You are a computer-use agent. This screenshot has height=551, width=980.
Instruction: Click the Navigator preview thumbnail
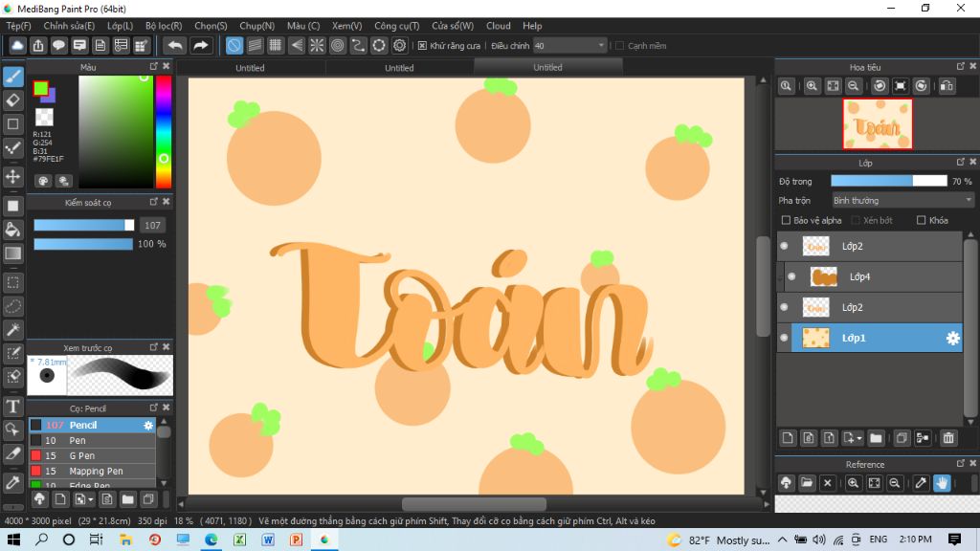(x=878, y=123)
